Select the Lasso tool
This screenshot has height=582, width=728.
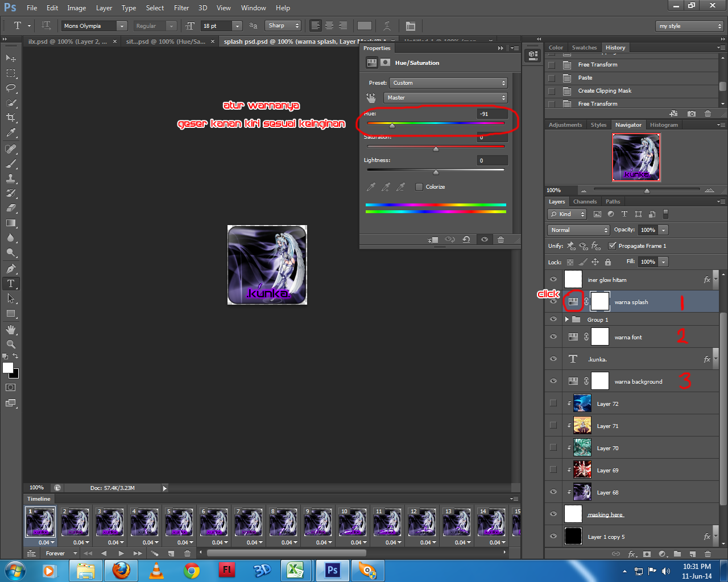pos(11,88)
